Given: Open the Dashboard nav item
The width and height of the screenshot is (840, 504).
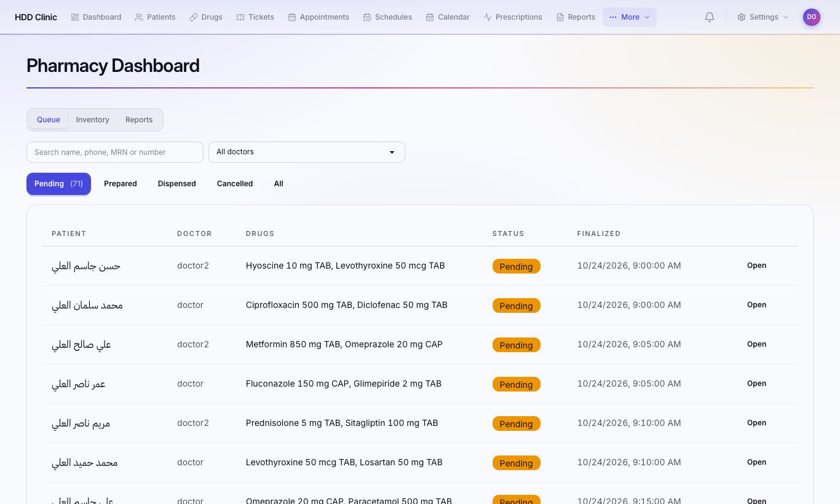Looking at the screenshot, I should pos(96,17).
